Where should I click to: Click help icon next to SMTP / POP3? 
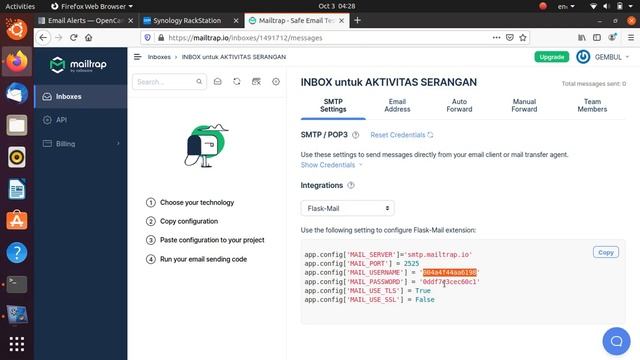point(356,135)
